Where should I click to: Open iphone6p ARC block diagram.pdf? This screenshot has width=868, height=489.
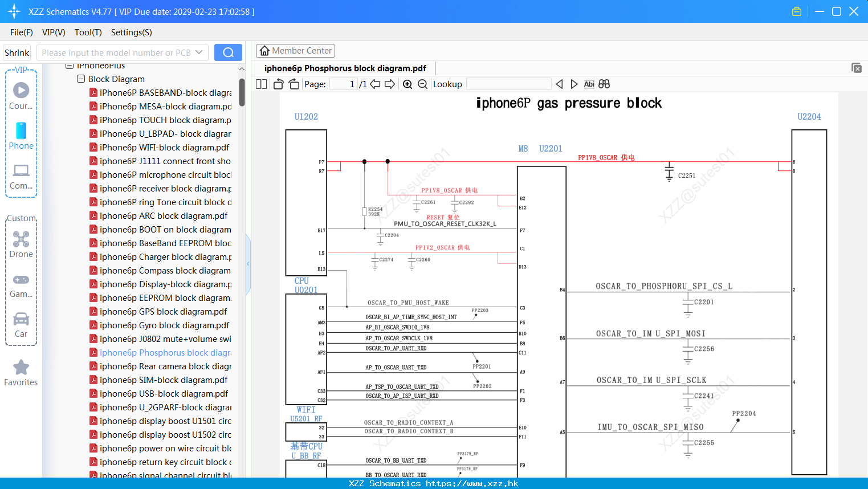click(158, 216)
